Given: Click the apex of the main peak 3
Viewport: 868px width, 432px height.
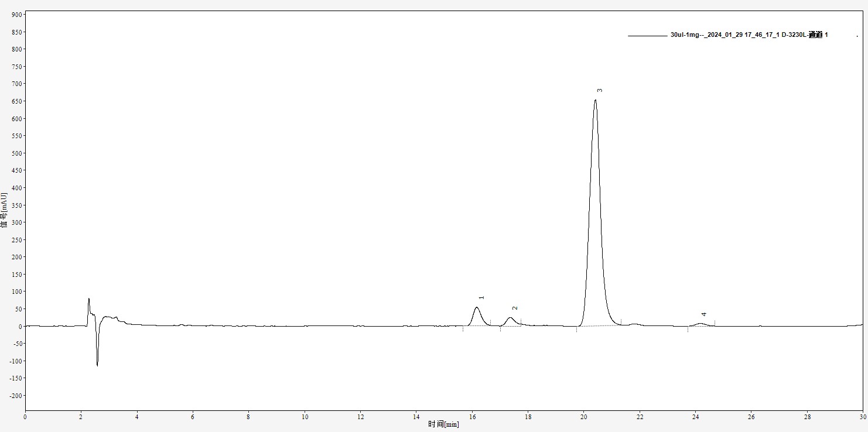Looking at the screenshot, I should (595, 100).
